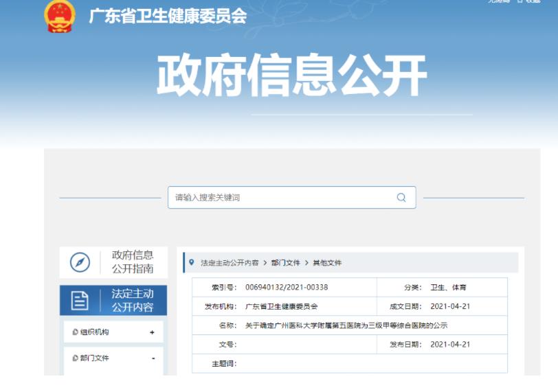Image resolution: width=558 pixels, height=392 pixels.
Task: Select 部门文件 in the sidebar
Action: 95,358
